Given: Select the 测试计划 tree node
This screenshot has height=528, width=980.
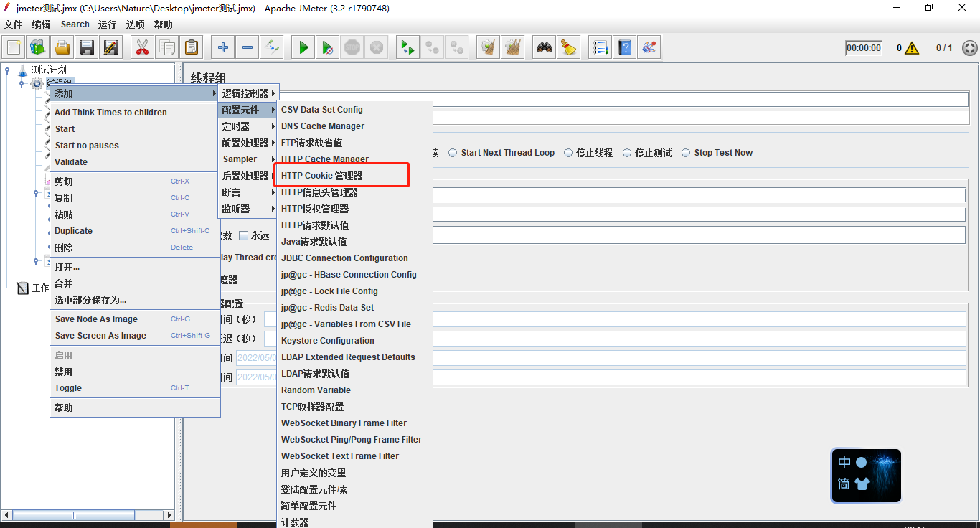Looking at the screenshot, I should click(49, 70).
